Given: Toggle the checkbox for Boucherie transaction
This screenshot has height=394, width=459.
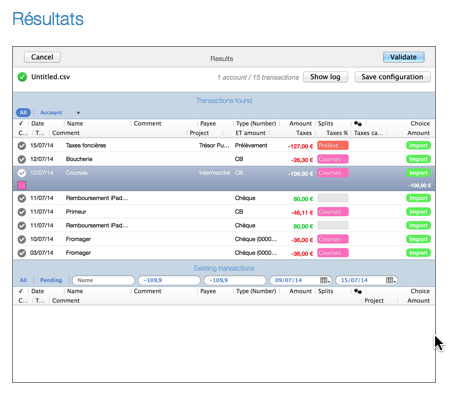Looking at the screenshot, I should click(22, 160).
